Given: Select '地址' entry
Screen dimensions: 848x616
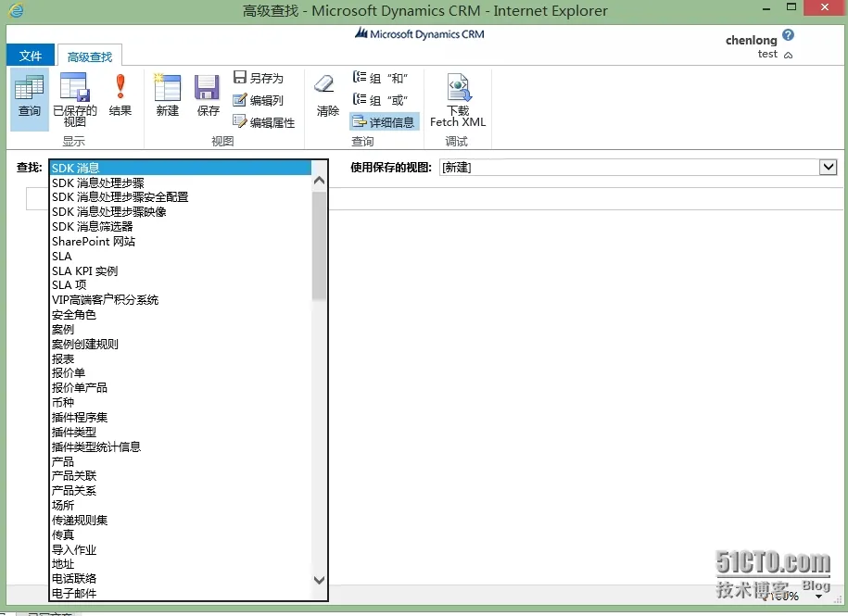Looking at the screenshot, I should 181,563.
